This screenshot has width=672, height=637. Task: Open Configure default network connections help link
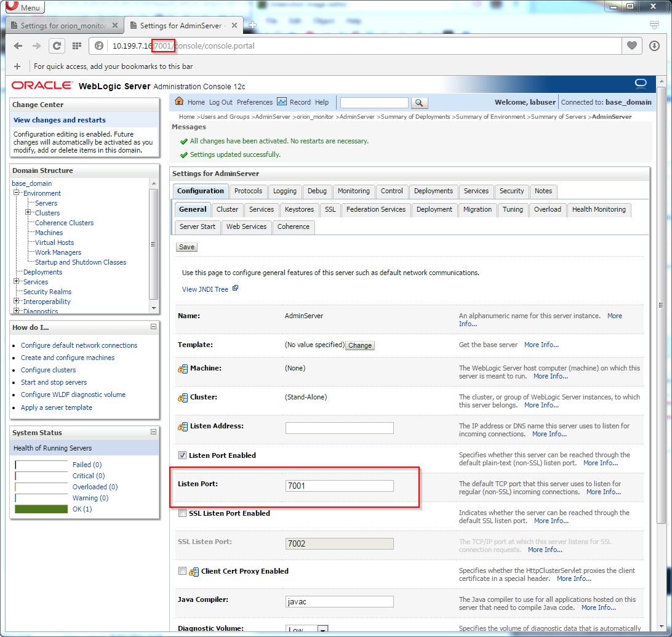coord(79,345)
